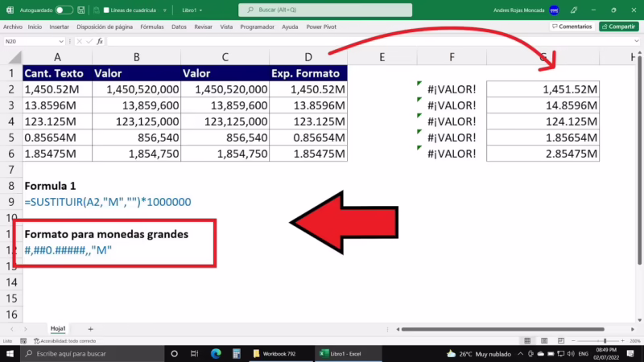Switch to Normal view icon
The width and height of the screenshot is (644, 362).
[527, 341]
